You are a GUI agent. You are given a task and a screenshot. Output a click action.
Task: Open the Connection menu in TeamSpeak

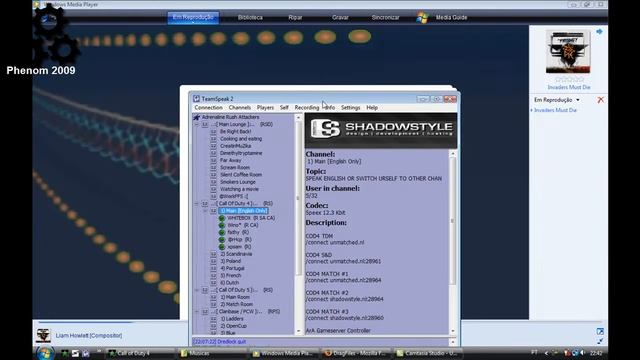[208, 108]
